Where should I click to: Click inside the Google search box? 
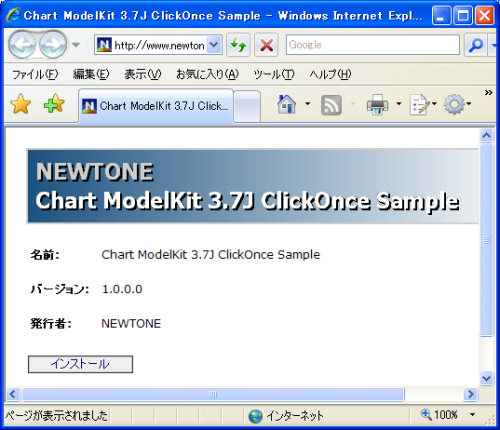pyautogui.click(x=373, y=45)
